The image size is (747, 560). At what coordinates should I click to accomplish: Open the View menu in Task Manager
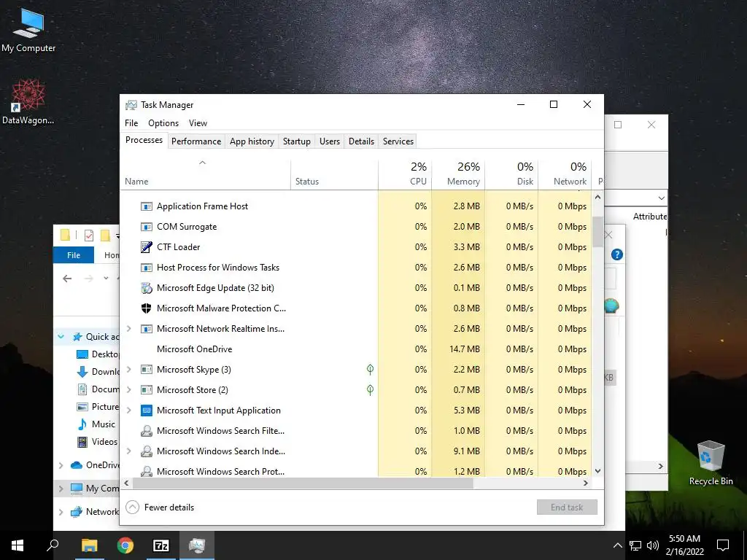[x=198, y=122]
